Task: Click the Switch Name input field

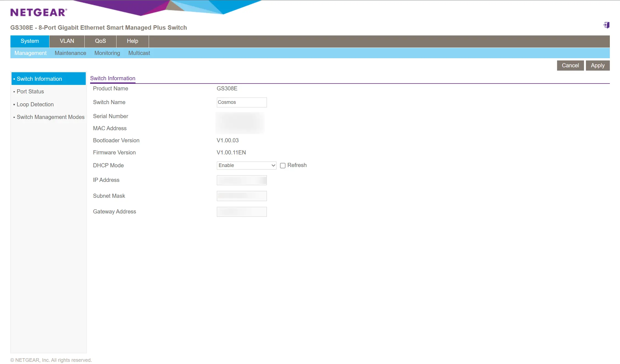Action: pyautogui.click(x=241, y=102)
